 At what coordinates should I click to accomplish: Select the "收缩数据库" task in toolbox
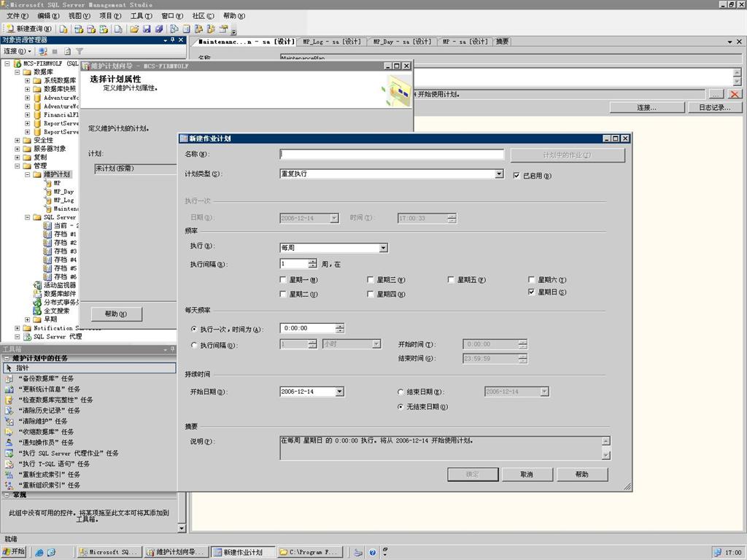[46, 432]
